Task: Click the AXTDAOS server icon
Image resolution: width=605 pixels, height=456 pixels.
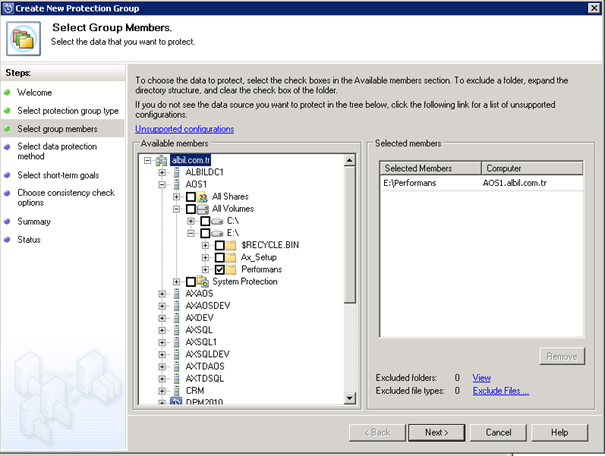Action: click(x=176, y=366)
